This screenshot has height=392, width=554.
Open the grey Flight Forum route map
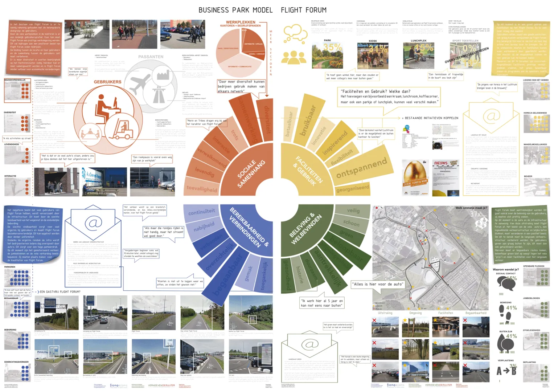click(430, 258)
